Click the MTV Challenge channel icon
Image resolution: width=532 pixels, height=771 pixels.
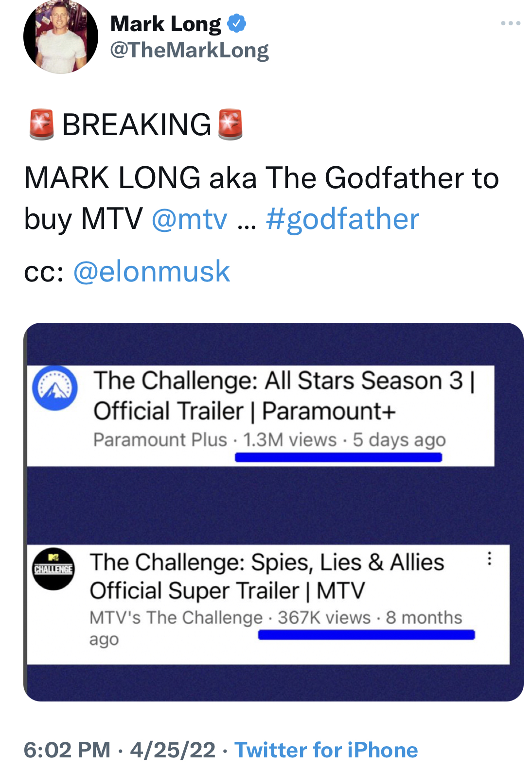(53, 569)
